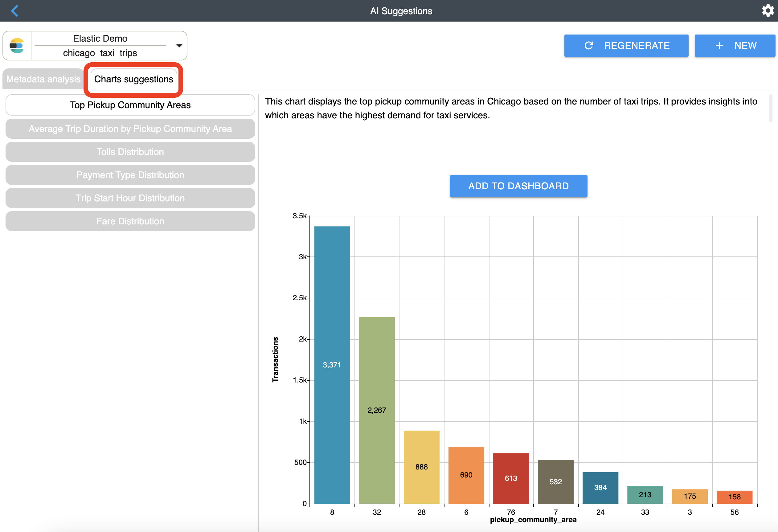Click the REGENERATE button
Screen dimensions: 778x532
pos(626,46)
